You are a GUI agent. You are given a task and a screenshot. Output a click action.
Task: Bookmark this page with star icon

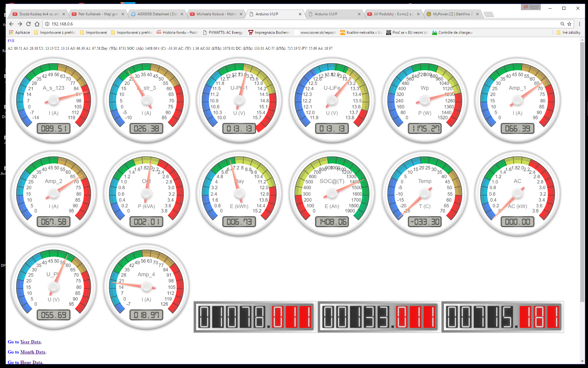[569, 24]
